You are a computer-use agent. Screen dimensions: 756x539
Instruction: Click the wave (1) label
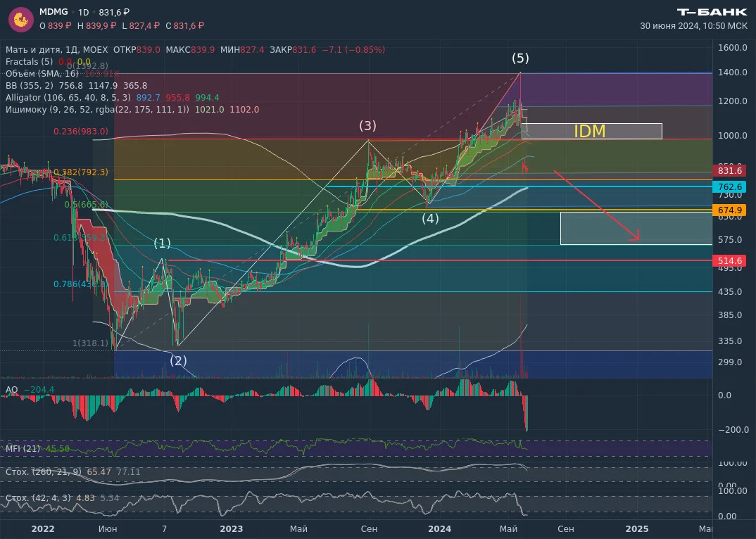[x=162, y=243]
